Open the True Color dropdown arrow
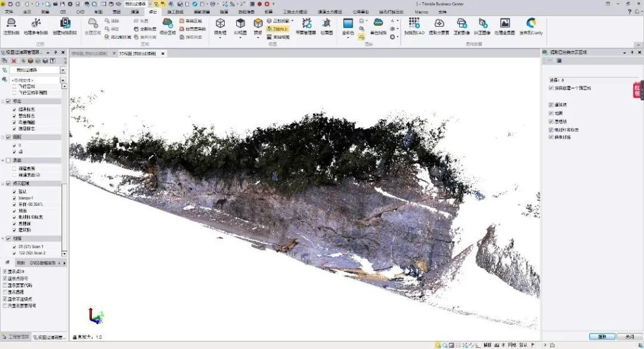Screen dimensions: 644x349 click(348, 38)
